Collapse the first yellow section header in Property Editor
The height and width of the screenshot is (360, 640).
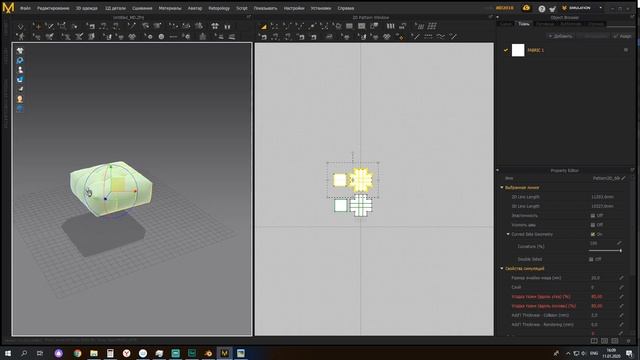point(502,188)
